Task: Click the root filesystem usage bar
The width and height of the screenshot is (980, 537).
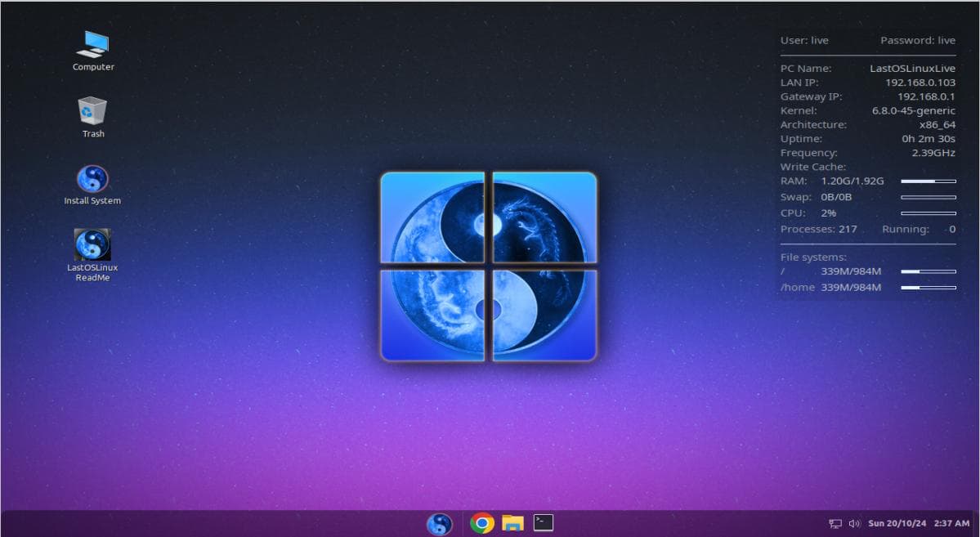Action: coord(928,271)
